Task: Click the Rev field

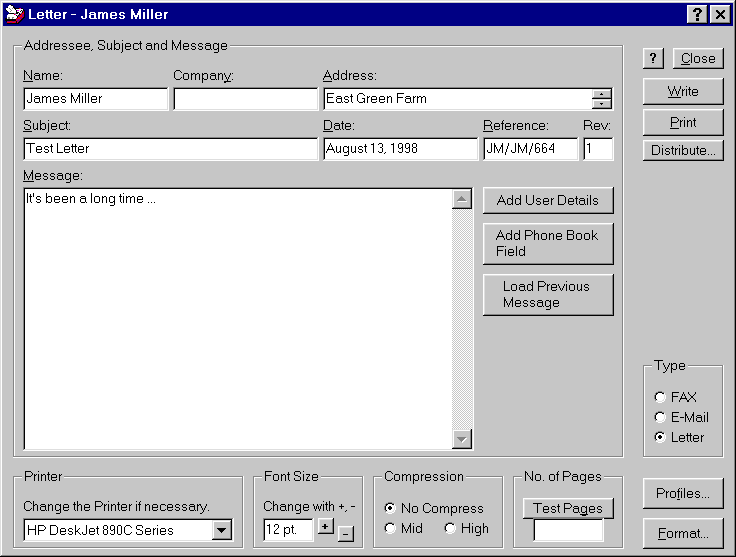Action: pyautogui.click(x=598, y=149)
